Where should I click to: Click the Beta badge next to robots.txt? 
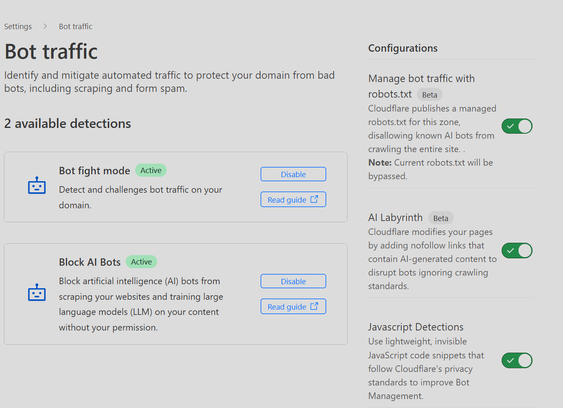coord(429,95)
